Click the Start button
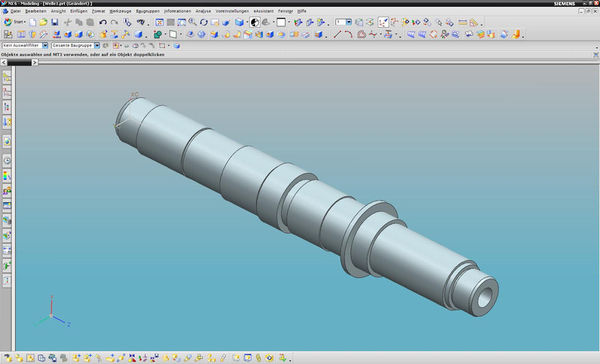The image size is (600, 364). click(x=14, y=22)
